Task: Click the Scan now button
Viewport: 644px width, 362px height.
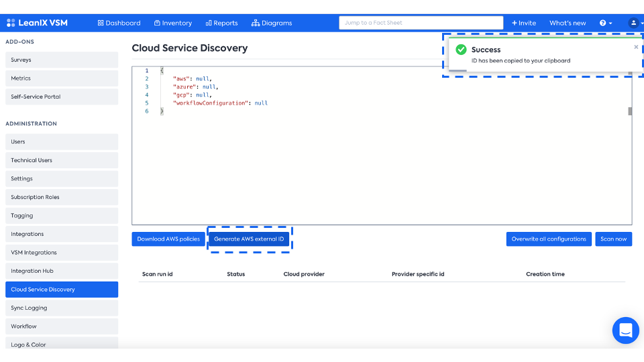Action: (614, 239)
